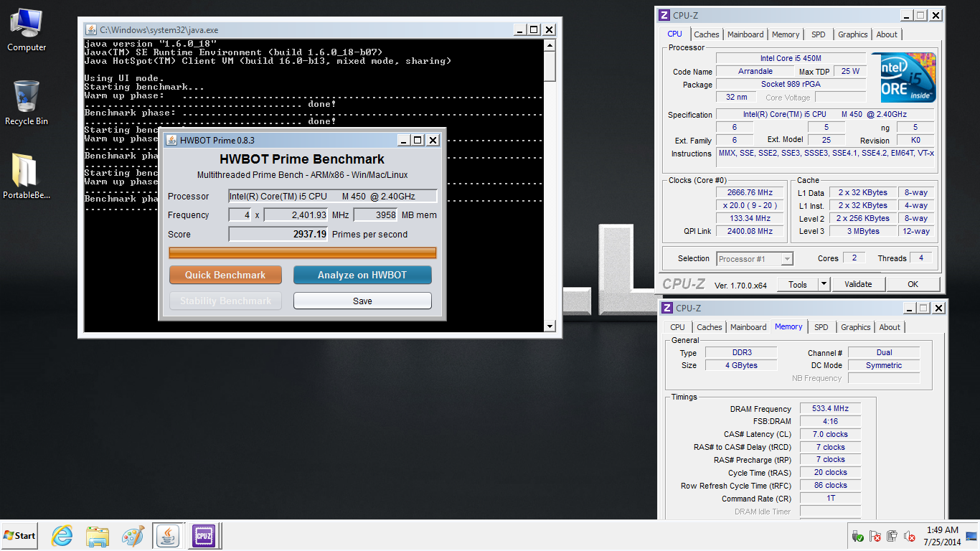Click the CAS# Latency value 7.0 clocks
Image resolution: width=980 pixels, height=551 pixels.
830,434
